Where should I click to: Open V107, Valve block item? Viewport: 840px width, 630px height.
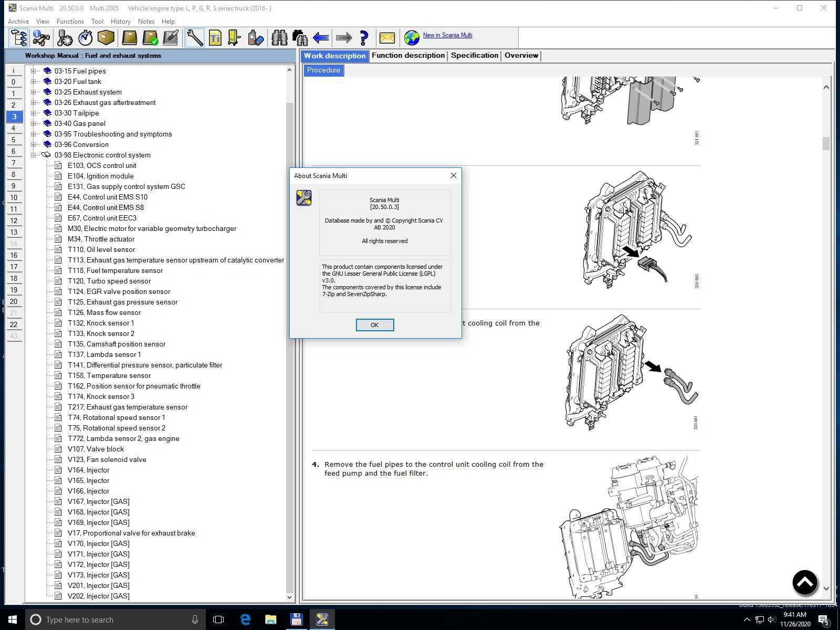coord(96,449)
